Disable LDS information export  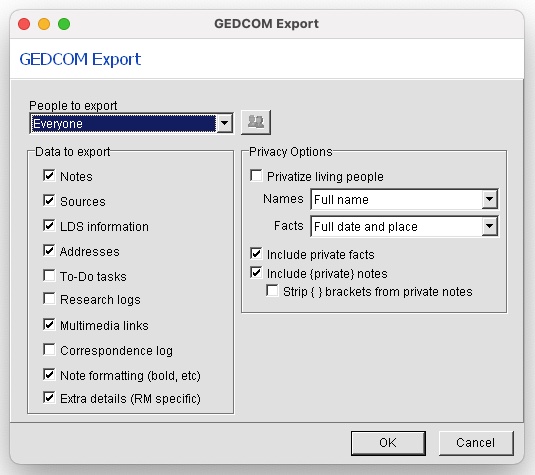point(49,226)
